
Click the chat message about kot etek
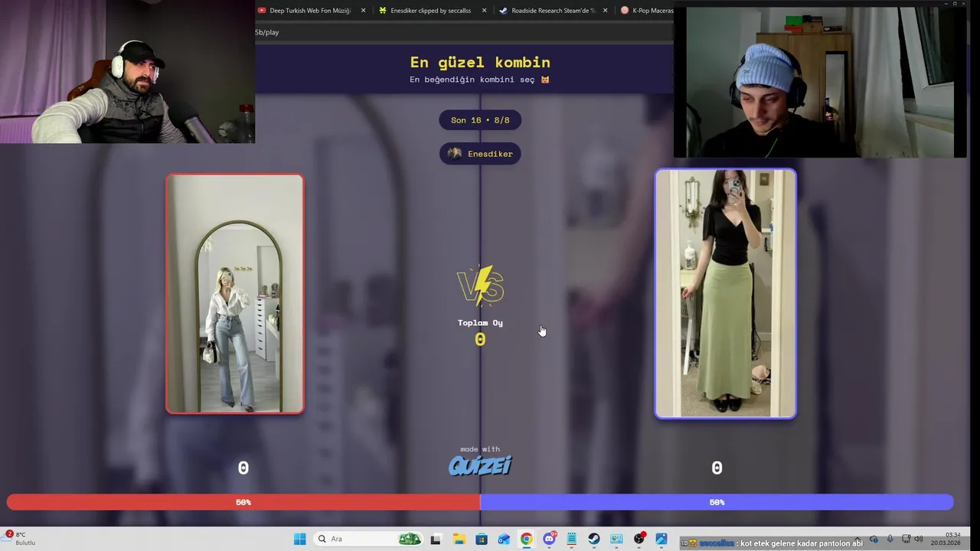point(772,543)
